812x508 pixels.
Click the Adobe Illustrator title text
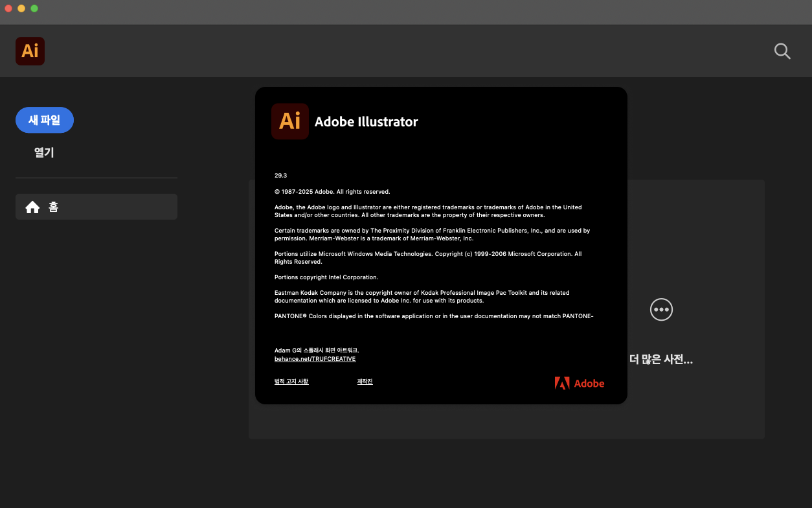[366, 122]
